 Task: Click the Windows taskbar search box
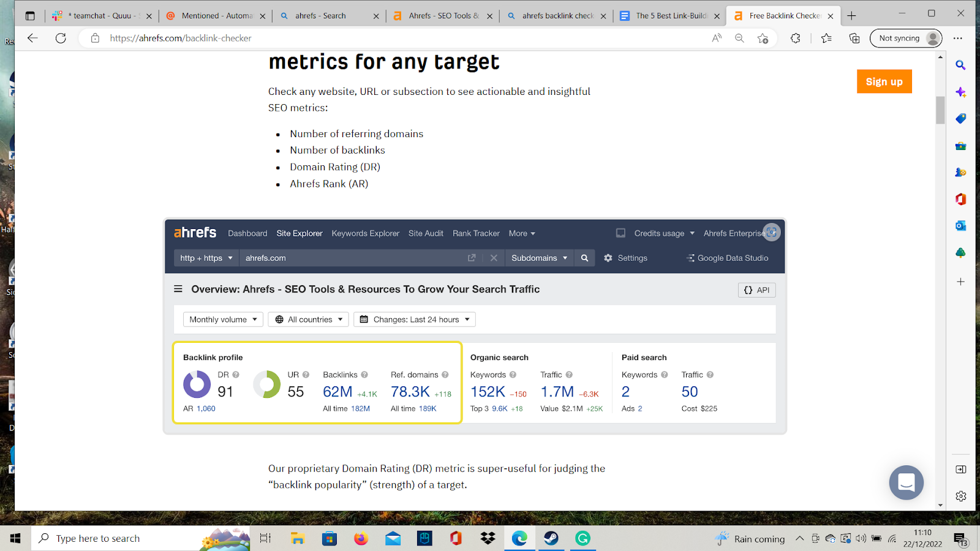click(141, 538)
